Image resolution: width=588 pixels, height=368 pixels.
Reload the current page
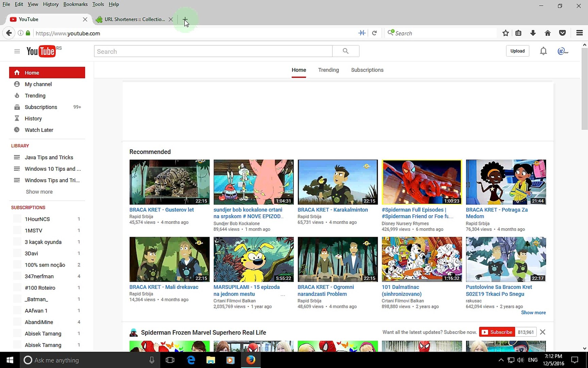tap(374, 33)
